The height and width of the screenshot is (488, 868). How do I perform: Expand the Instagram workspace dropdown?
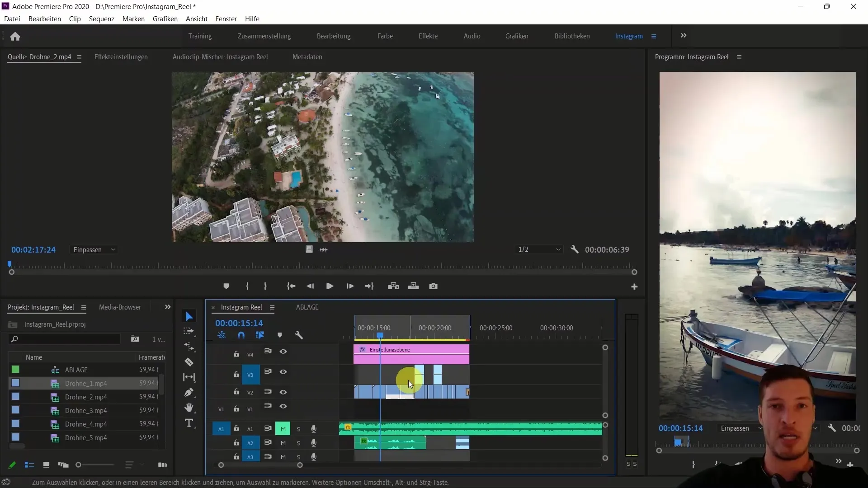655,36
